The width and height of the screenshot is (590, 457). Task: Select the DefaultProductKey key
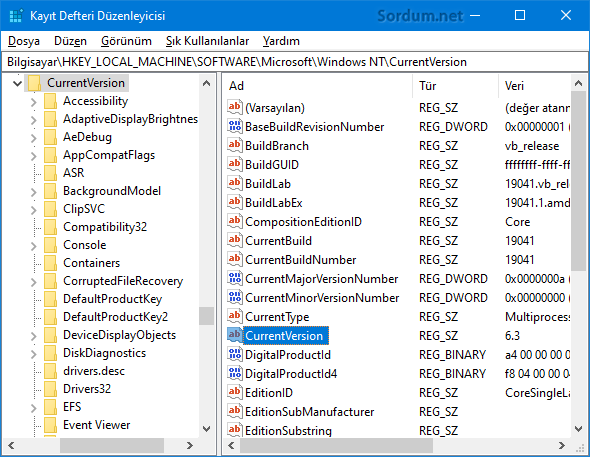(113, 299)
